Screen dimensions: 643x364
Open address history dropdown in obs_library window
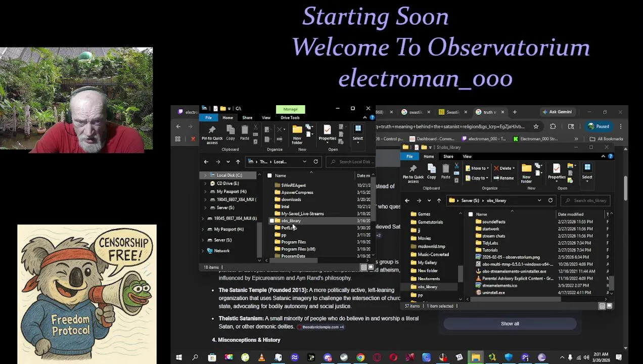[539, 201]
